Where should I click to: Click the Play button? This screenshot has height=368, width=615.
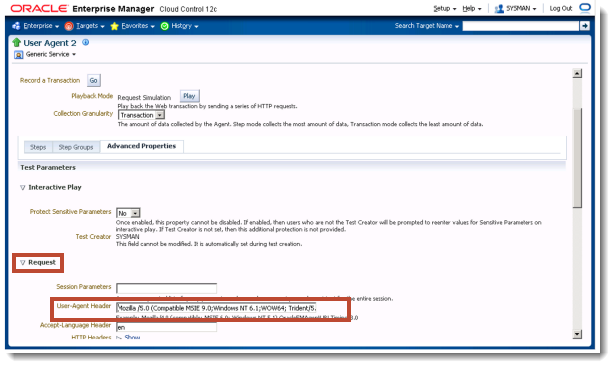(x=189, y=96)
